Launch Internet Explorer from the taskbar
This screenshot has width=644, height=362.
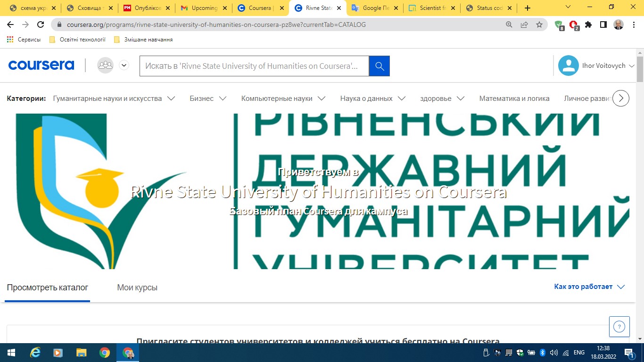tap(35, 353)
